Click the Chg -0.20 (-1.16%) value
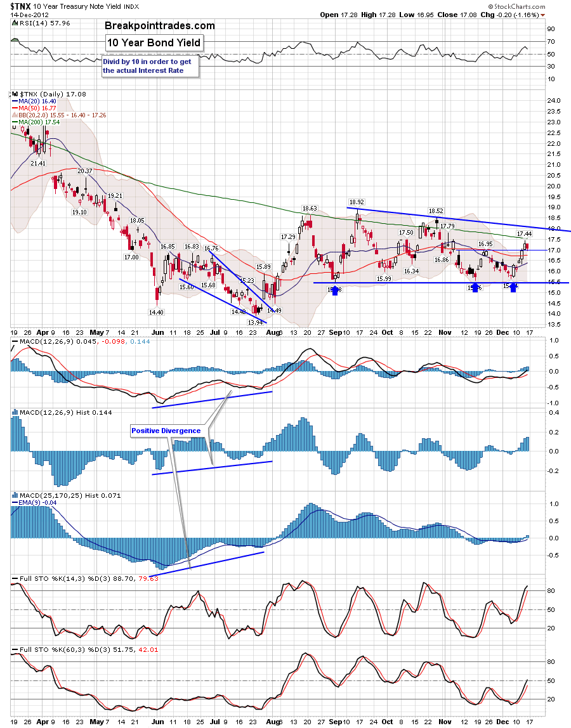This screenshot has width=571, height=728. [x=509, y=15]
